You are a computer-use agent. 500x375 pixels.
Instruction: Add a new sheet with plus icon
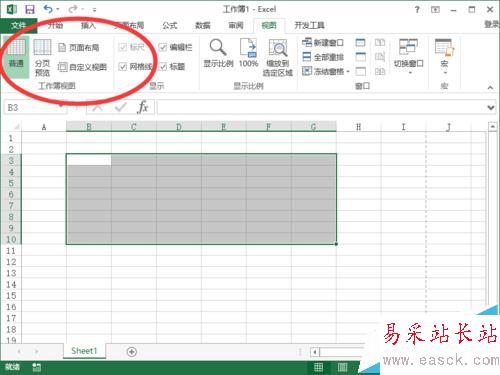(132, 352)
